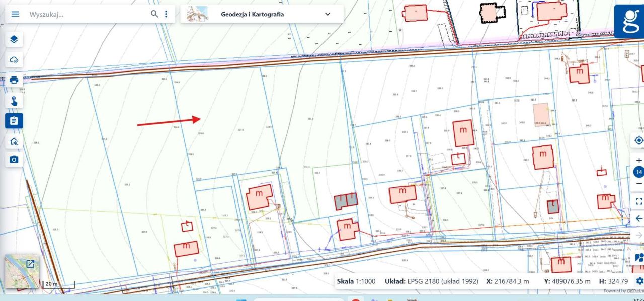Focus the Wyszukaj search field

88,14
